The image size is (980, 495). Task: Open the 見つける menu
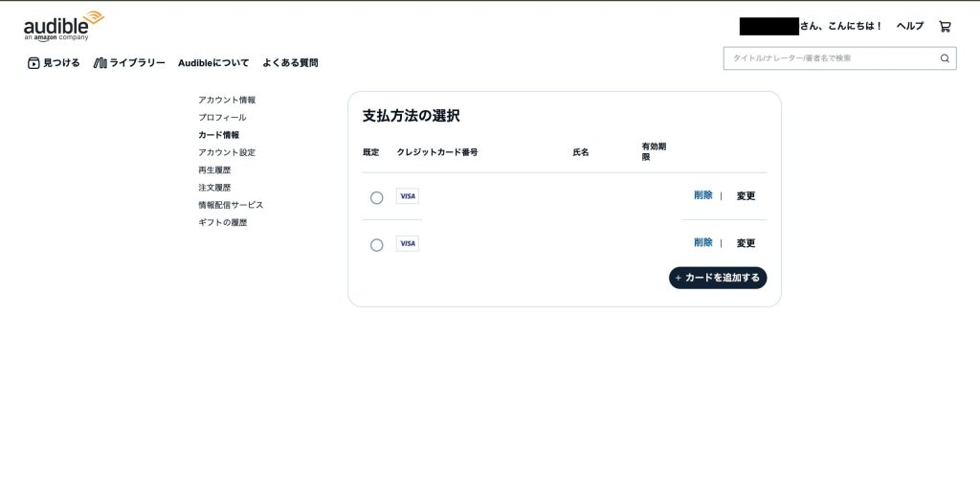(54, 62)
